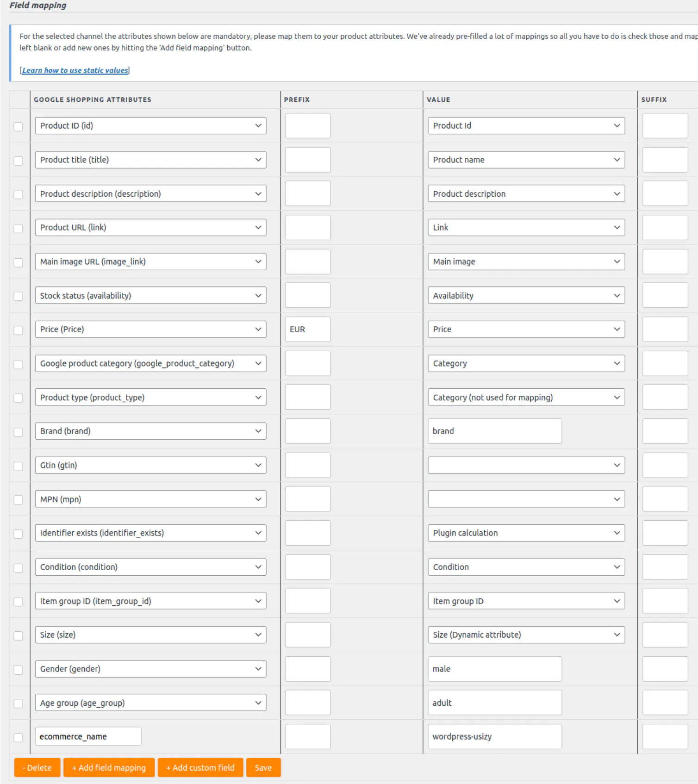Open the Size (Dynamic attribute) dropdown

click(526, 635)
